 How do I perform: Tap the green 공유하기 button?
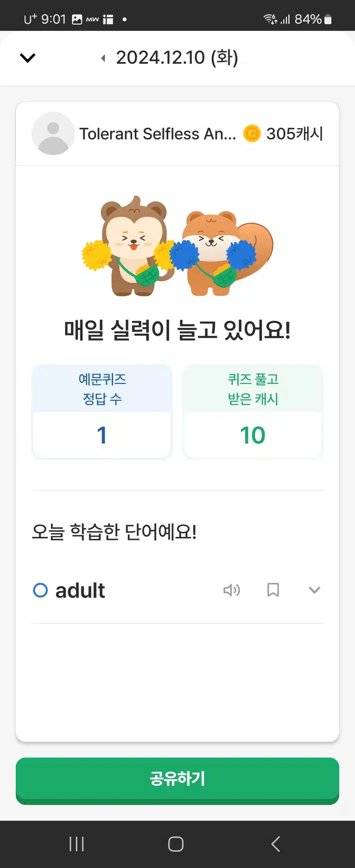[177, 781]
